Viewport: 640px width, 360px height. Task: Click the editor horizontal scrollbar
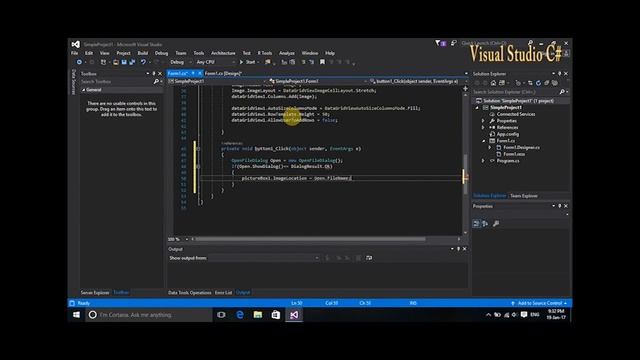[x=310, y=239]
